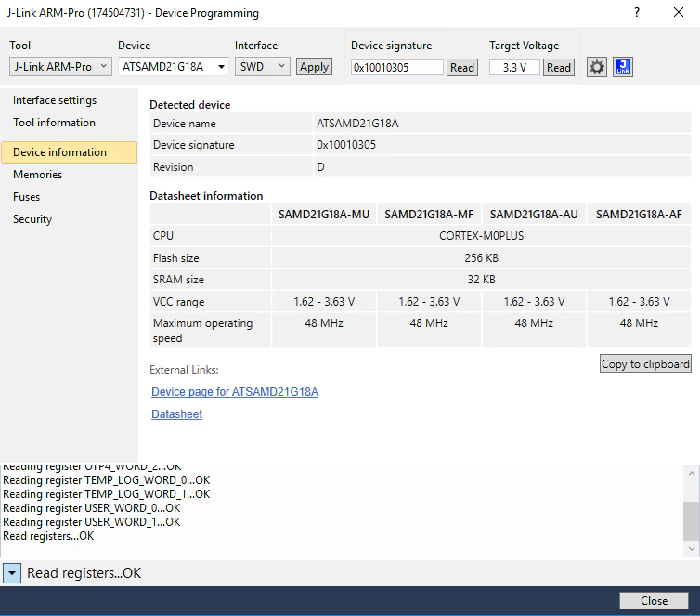The height and width of the screenshot is (616, 700).
Task: Click the Device signature input field
Action: pyautogui.click(x=396, y=68)
